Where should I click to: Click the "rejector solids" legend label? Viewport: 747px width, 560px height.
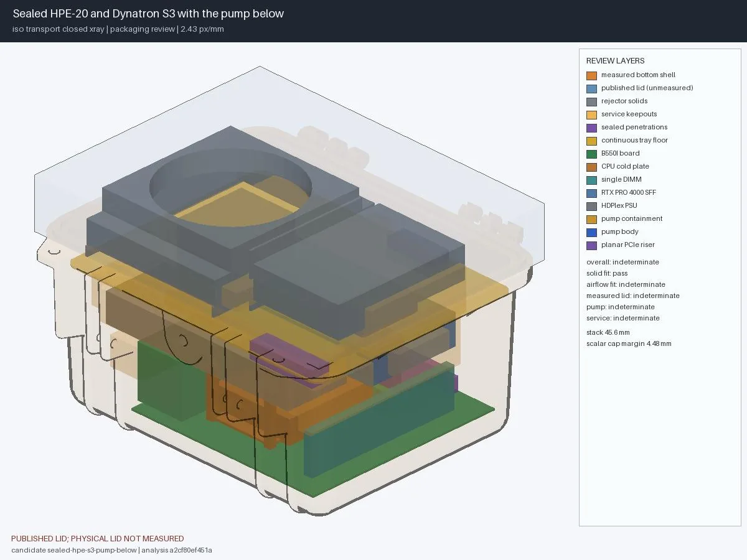pyautogui.click(x=624, y=101)
